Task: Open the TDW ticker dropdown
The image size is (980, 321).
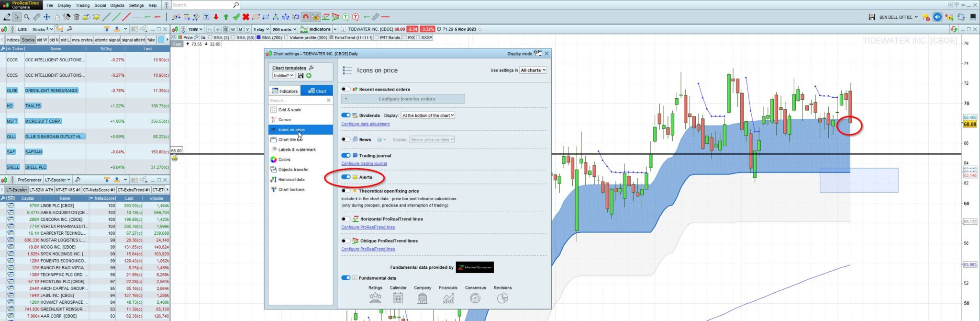Action: point(195,29)
